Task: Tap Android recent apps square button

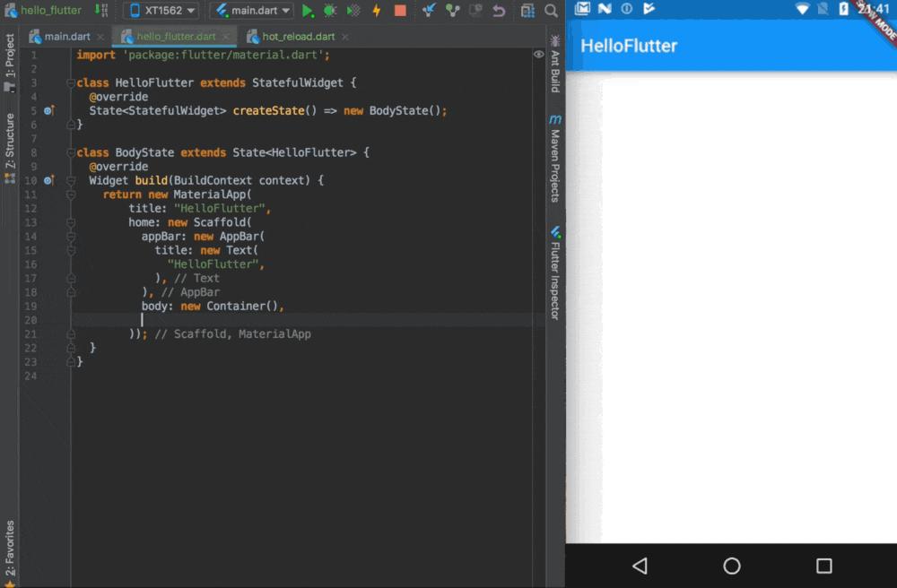Action: click(823, 566)
